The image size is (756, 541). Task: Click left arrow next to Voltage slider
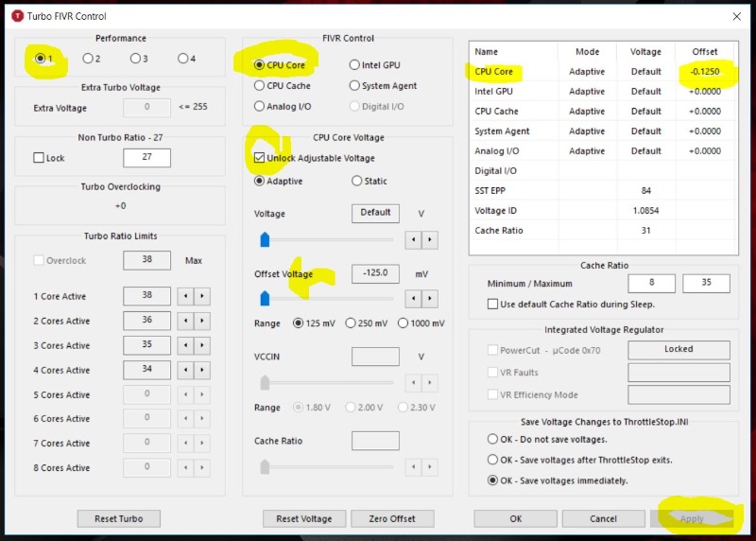click(x=413, y=239)
